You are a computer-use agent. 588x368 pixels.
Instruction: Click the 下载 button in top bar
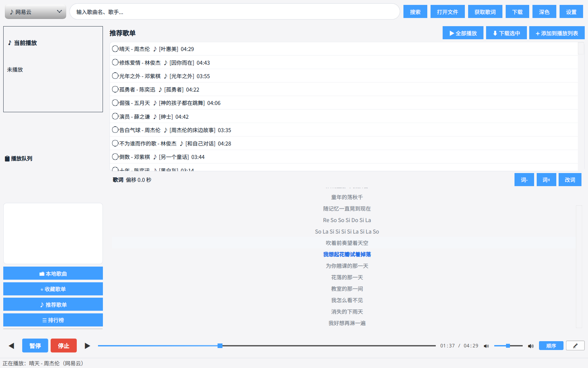point(517,12)
